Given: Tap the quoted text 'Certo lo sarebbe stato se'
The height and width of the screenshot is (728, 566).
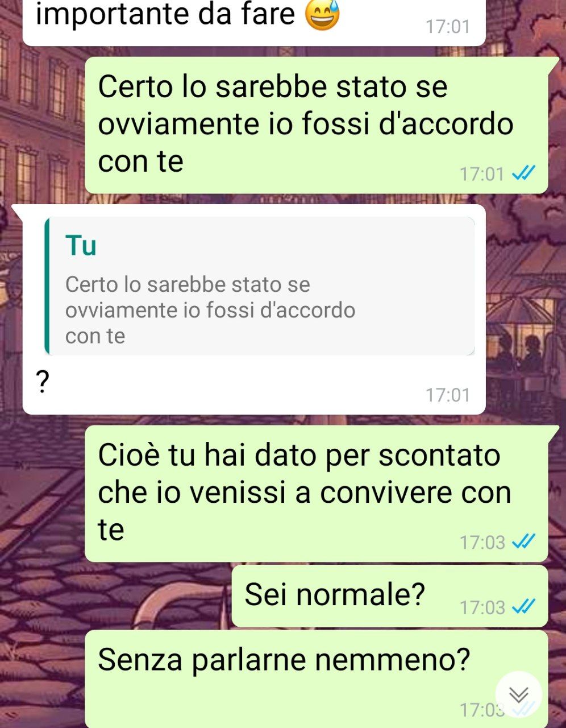Looking at the screenshot, I should 188,284.
